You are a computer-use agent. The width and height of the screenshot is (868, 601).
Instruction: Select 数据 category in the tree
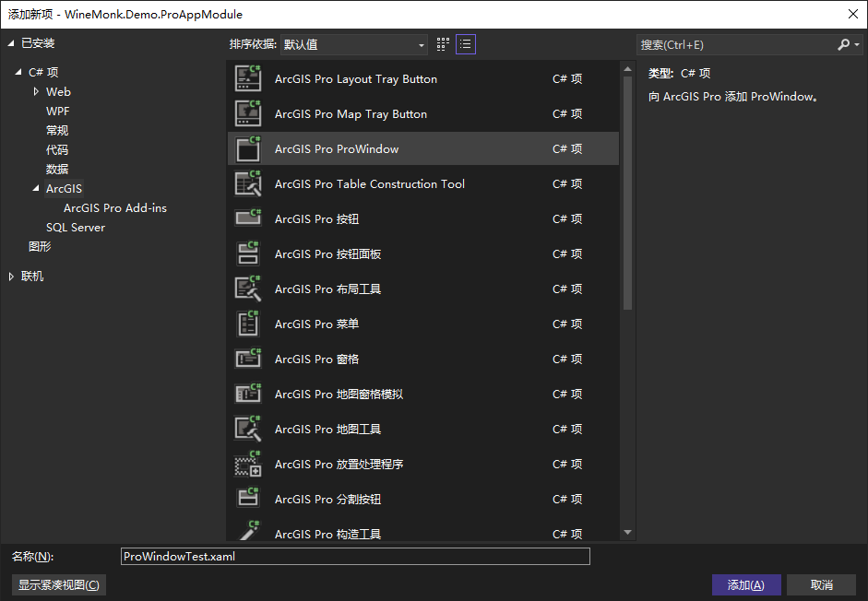(x=57, y=169)
